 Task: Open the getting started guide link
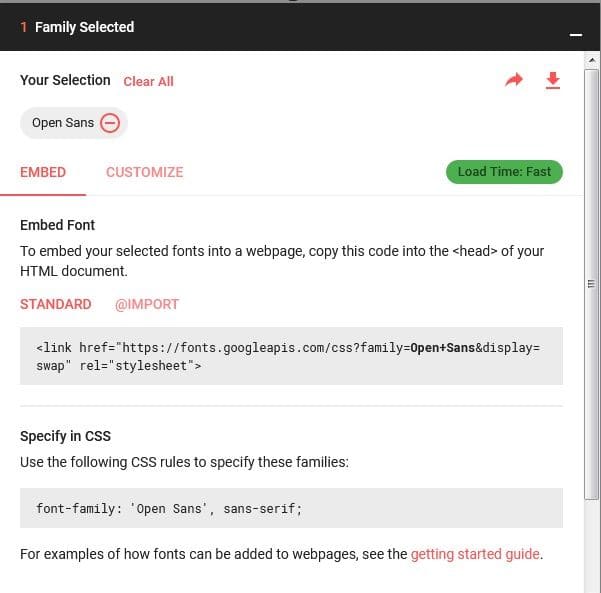click(475, 554)
